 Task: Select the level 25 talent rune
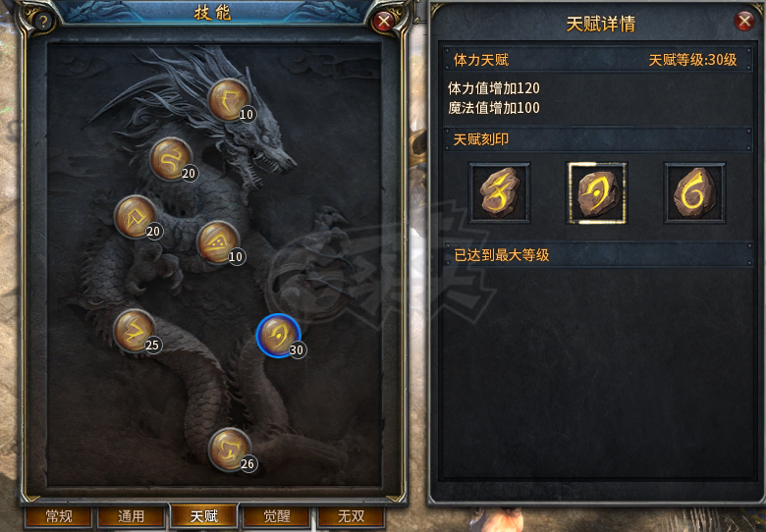point(135,331)
